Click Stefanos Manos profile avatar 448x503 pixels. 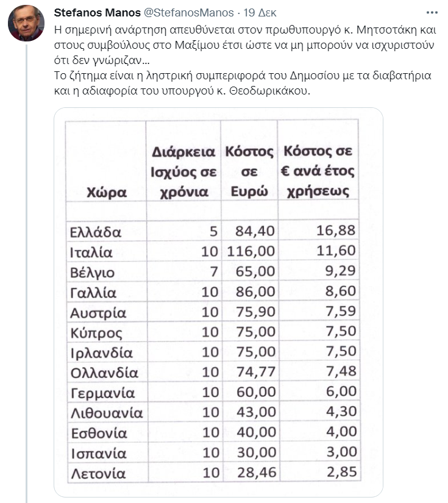click(26, 23)
